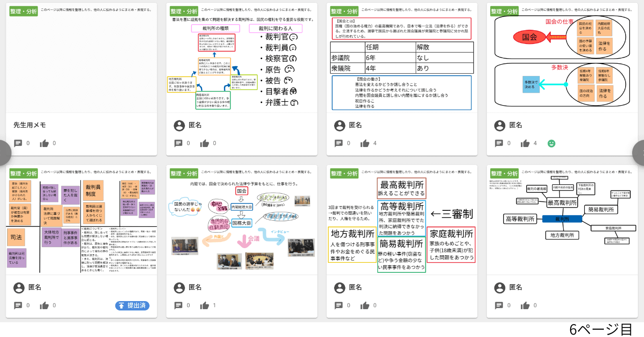Like the 先生用メモ card with thumbs-up
Viewport: 644px width, 337px height.
44,143
